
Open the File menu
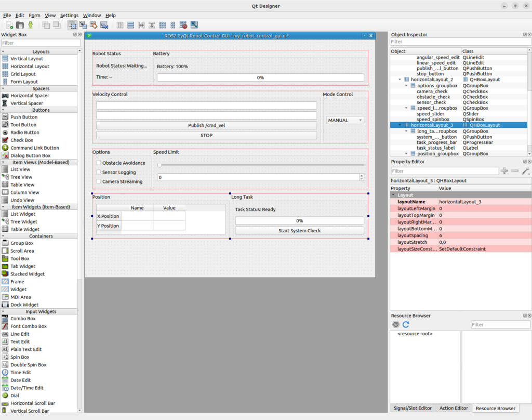(x=7, y=15)
